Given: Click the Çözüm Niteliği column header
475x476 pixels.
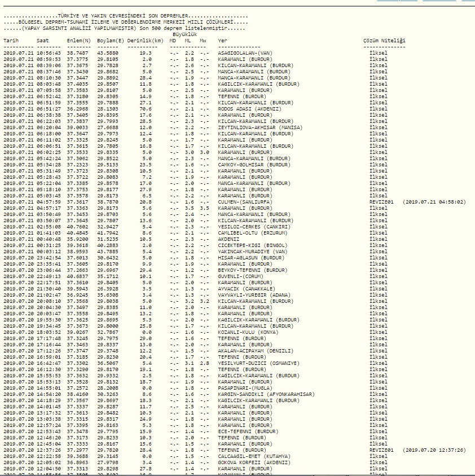Looking at the screenshot, I should (384, 41).
